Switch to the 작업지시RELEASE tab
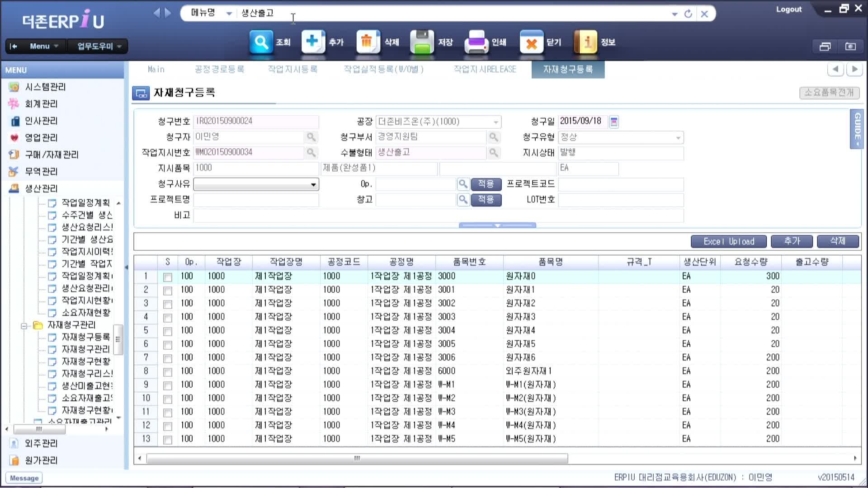The image size is (868, 488). click(x=485, y=70)
